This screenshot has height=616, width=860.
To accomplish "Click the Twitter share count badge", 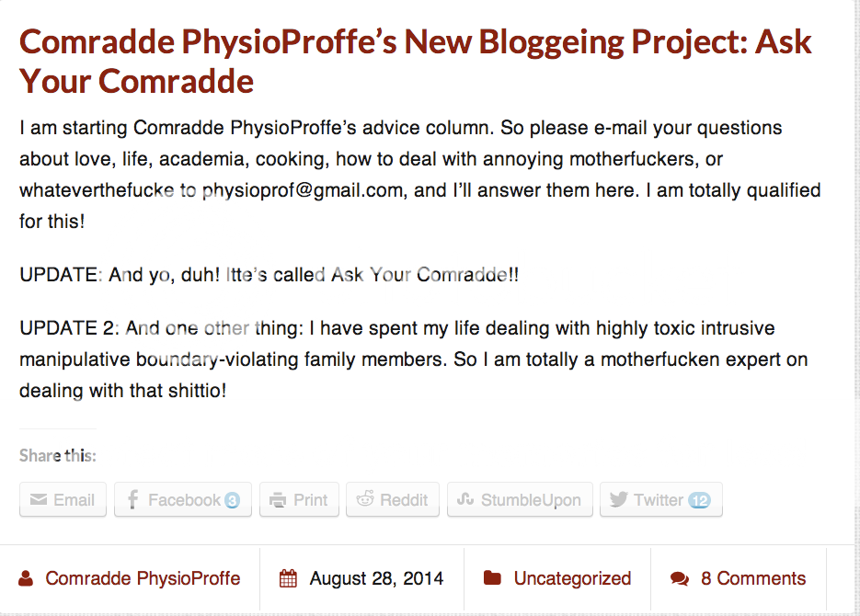I will [x=699, y=501].
